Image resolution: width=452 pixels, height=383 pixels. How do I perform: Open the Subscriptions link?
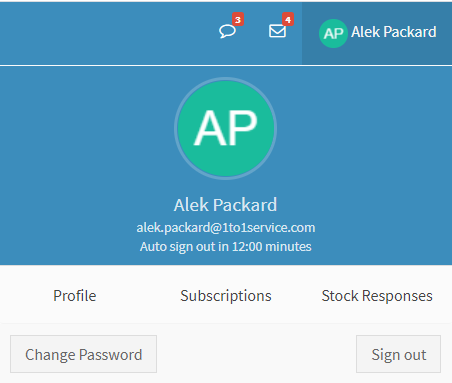coord(226,296)
